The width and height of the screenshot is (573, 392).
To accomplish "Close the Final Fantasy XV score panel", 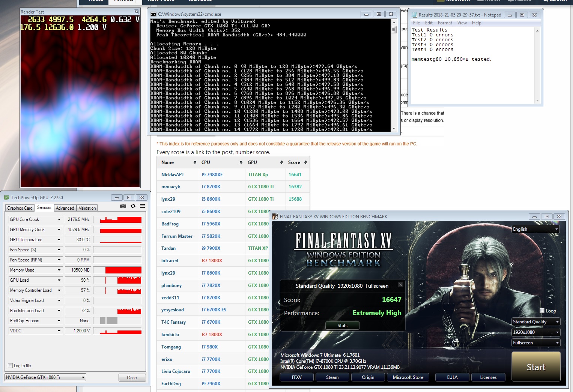I will tap(400, 285).
